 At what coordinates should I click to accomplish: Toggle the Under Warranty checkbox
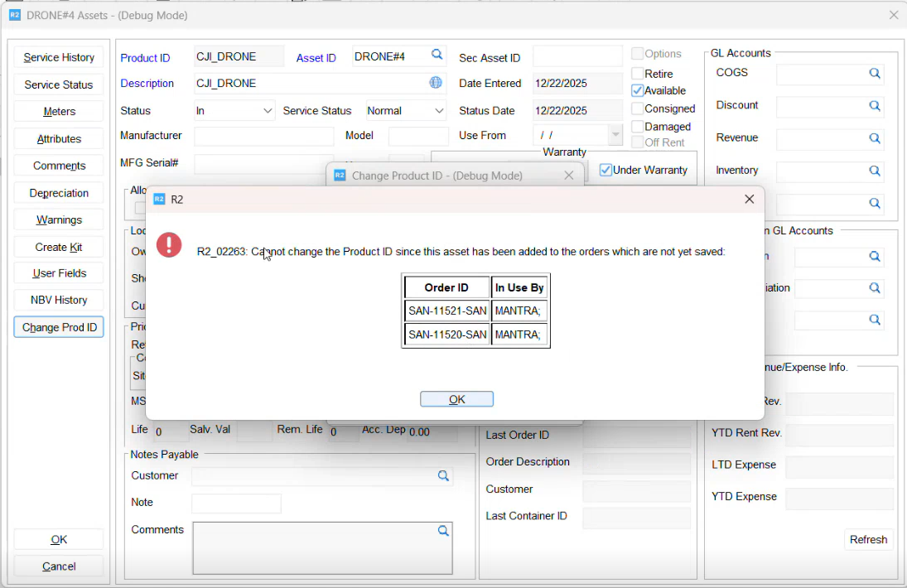[x=606, y=170]
